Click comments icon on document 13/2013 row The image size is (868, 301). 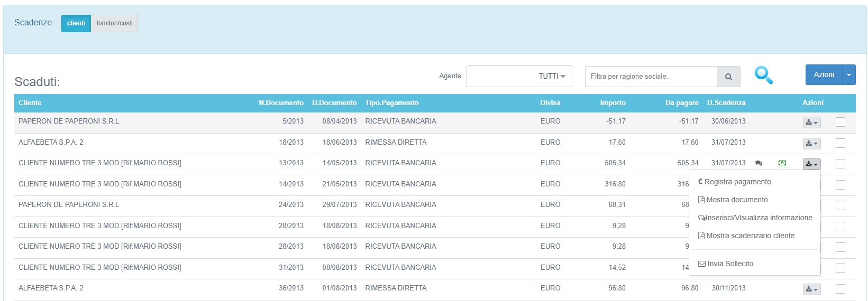click(x=759, y=163)
